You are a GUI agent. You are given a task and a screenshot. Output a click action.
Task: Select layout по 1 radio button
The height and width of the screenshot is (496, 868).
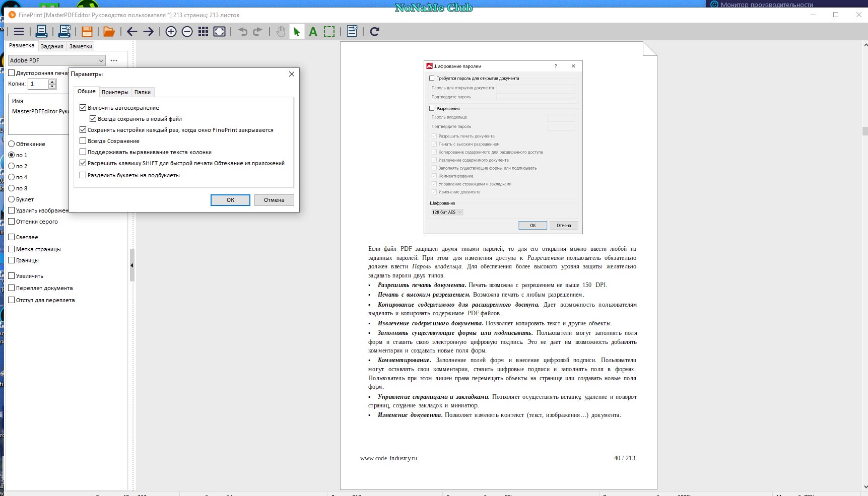click(x=12, y=155)
